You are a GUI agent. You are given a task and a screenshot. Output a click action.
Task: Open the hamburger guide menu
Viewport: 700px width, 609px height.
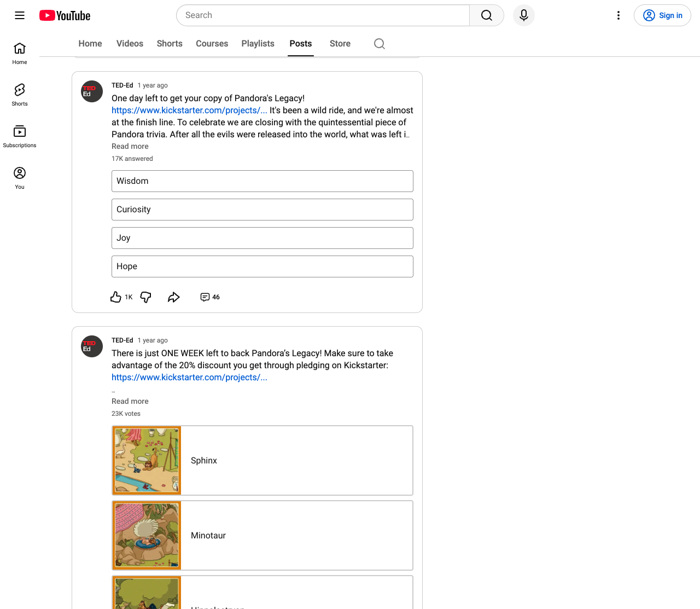tap(20, 15)
